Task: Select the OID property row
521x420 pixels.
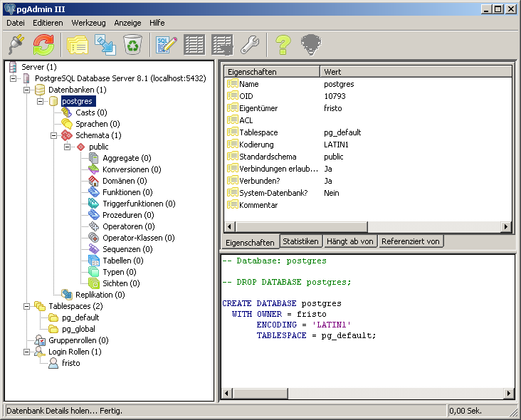Action: point(368,96)
